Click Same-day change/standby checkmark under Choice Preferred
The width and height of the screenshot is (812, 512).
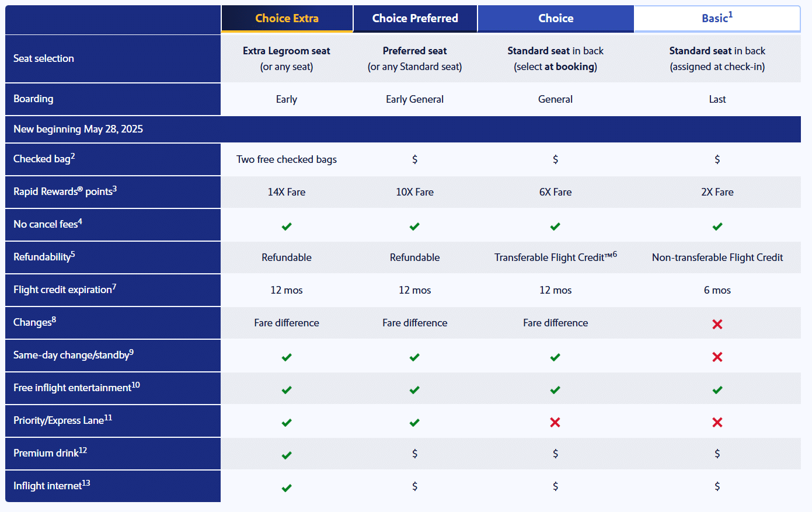[414, 357]
